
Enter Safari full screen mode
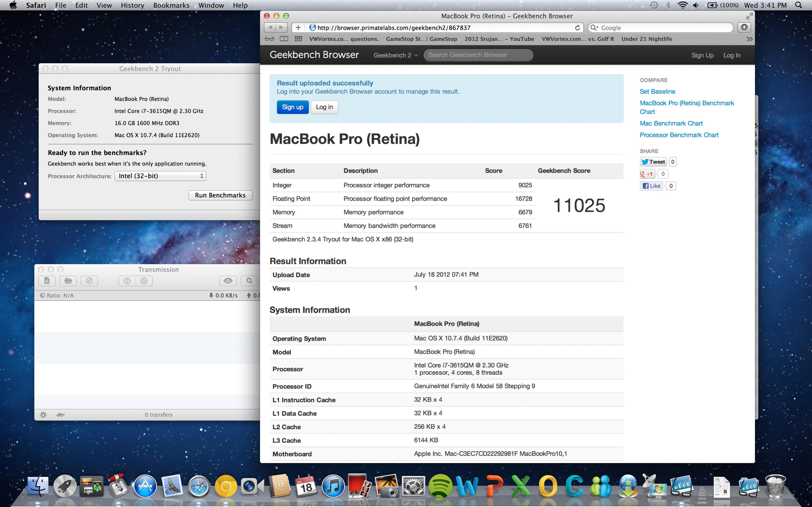click(x=749, y=16)
